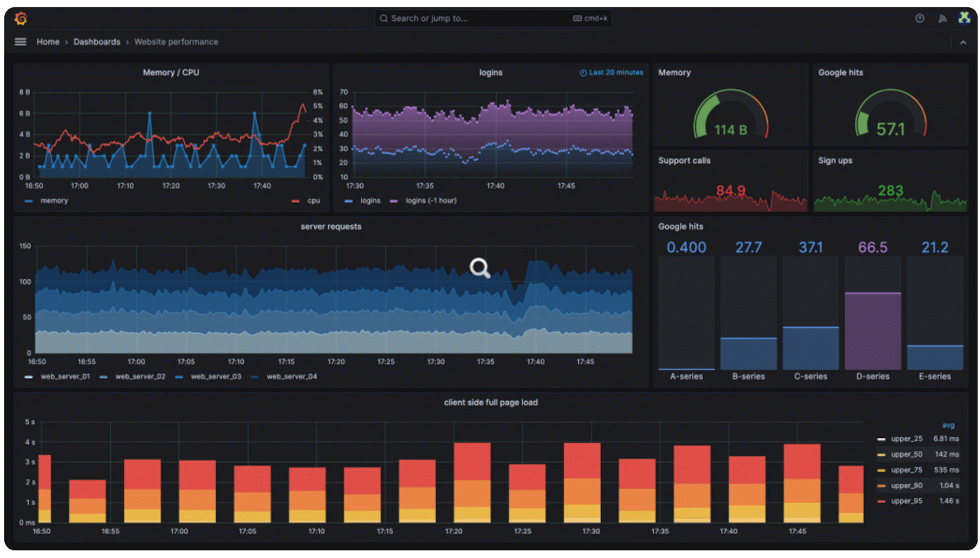Image resolution: width=980 pixels, height=558 pixels.
Task: Click the Grafana logo
Action: [21, 18]
